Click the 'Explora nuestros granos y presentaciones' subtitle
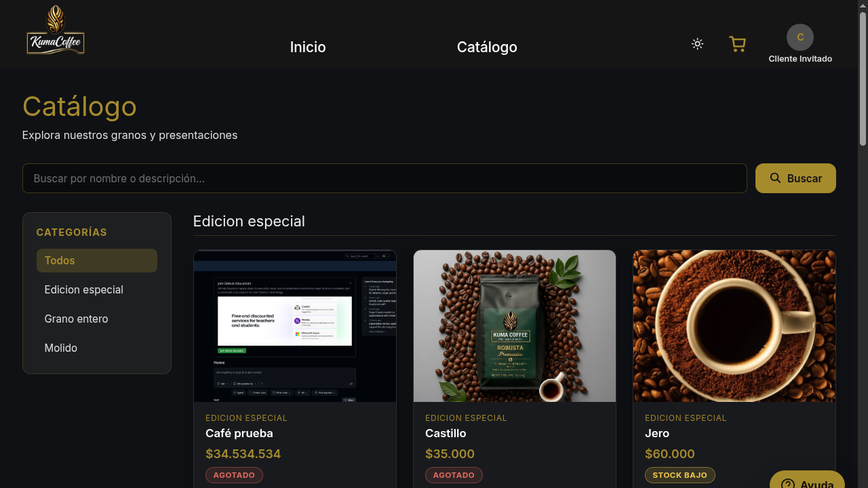 coord(130,135)
